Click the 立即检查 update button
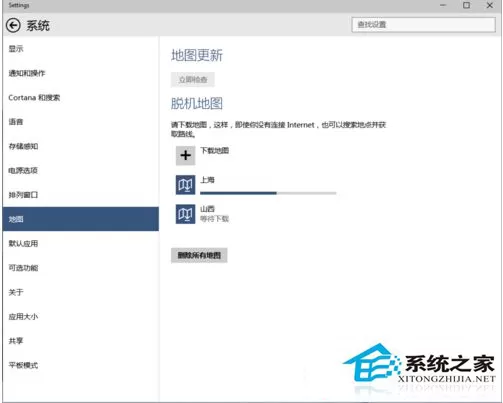 pos(193,80)
